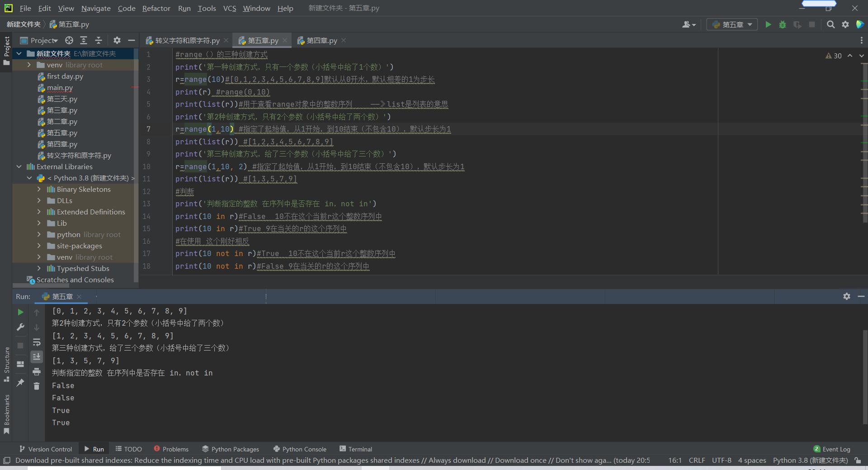This screenshot has width=868, height=470.
Task: Open the Refactor menu
Action: pos(156,8)
